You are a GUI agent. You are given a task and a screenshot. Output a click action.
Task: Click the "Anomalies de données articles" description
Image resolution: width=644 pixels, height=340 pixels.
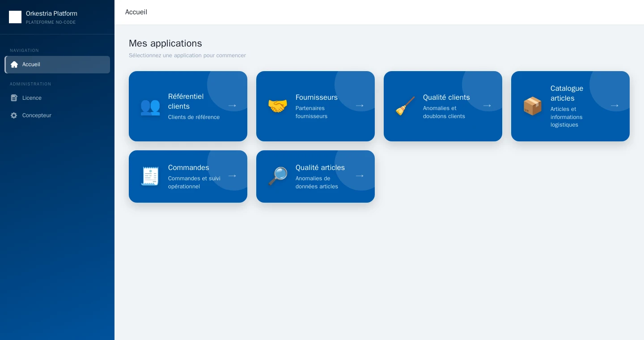click(x=317, y=183)
